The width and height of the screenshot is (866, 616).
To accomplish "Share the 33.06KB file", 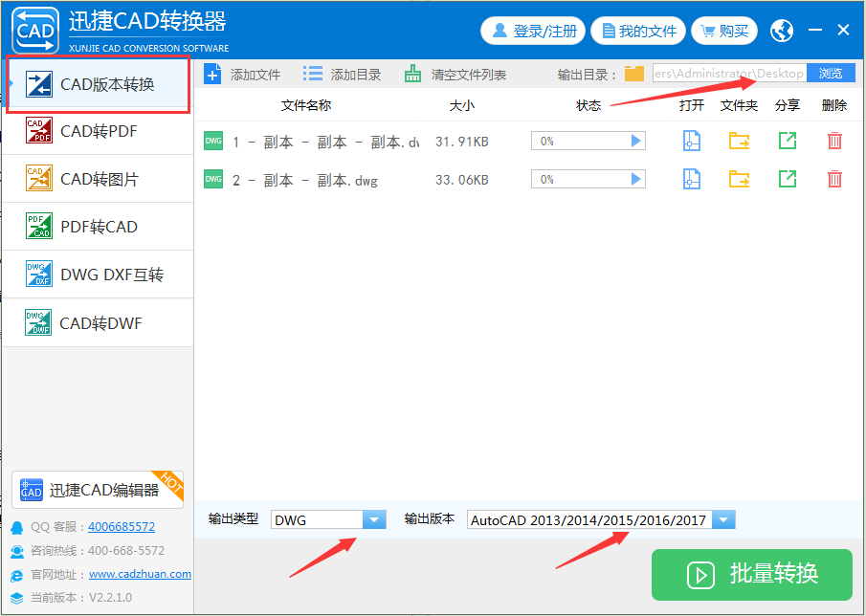I will [787, 179].
